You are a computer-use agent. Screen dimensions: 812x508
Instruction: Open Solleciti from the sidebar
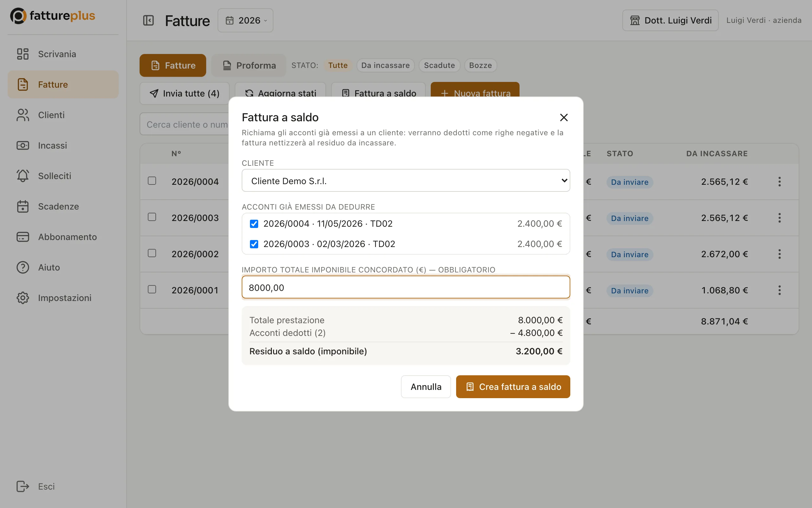63,176
